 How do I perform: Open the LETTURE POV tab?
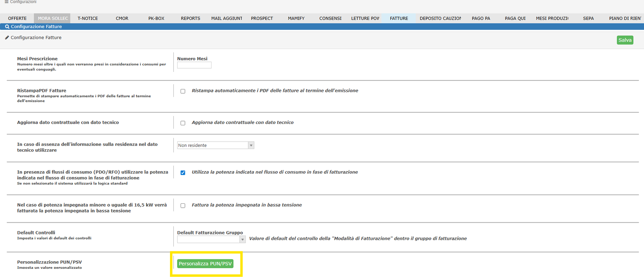[365, 18]
